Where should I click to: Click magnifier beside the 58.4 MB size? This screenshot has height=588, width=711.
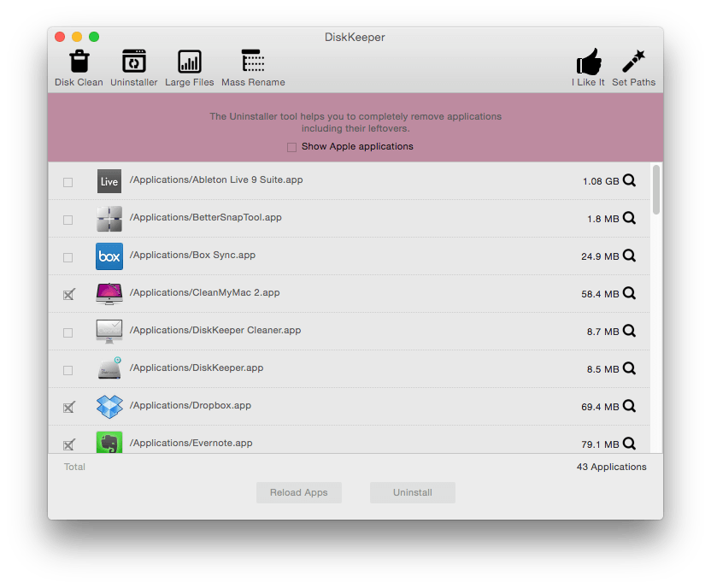pyautogui.click(x=629, y=293)
